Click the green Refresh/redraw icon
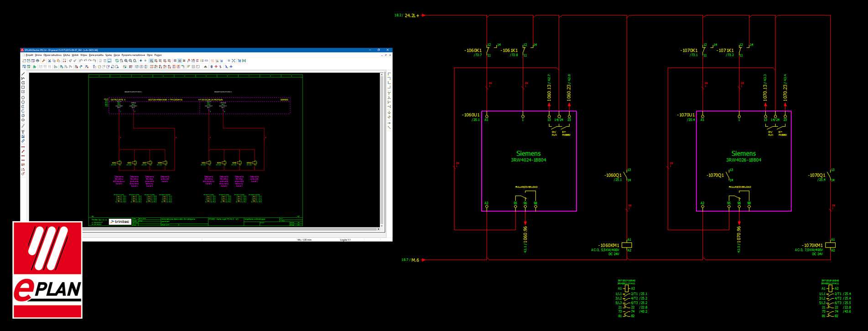This screenshot has width=868, height=331. coord(117,61)
